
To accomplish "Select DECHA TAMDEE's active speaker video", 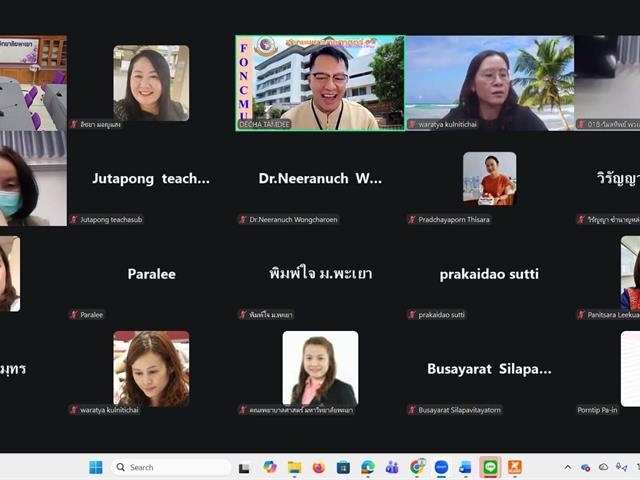I will click(x=320, y=83).
